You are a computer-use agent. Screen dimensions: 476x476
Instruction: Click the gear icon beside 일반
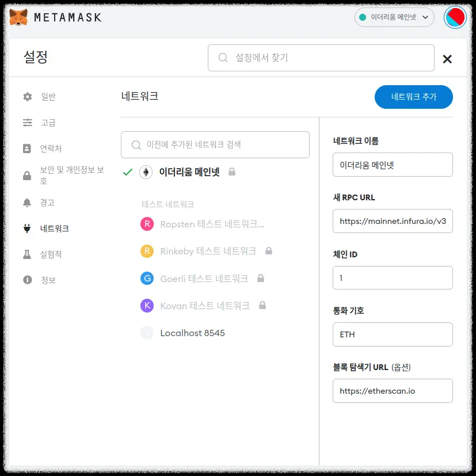27,97
